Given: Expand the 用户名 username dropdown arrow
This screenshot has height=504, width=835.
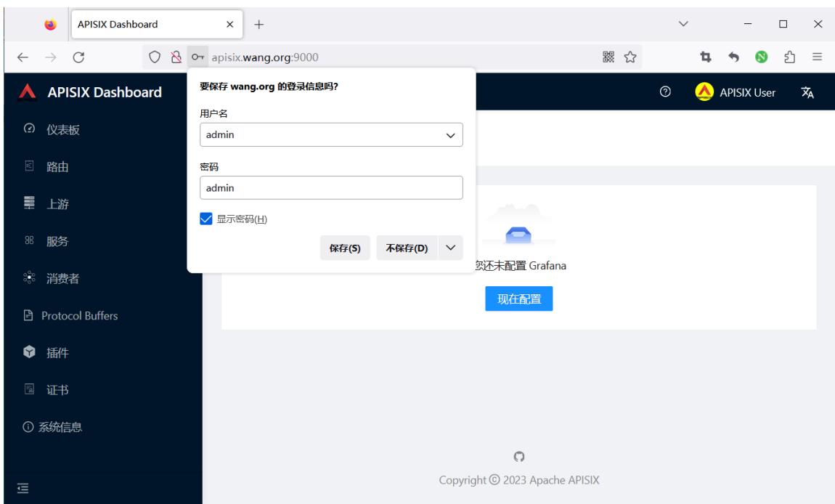Looking at the screenshot, I should pos(450,135).
